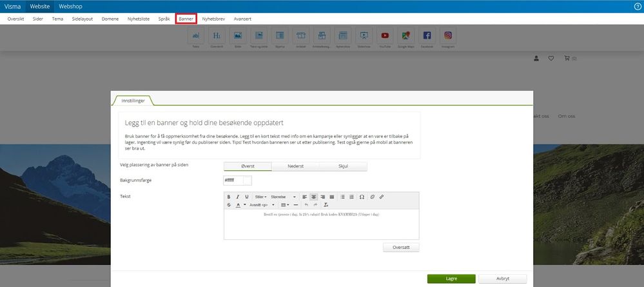Open the background color swatch picker
644x287 pixels.
(248, 181)
